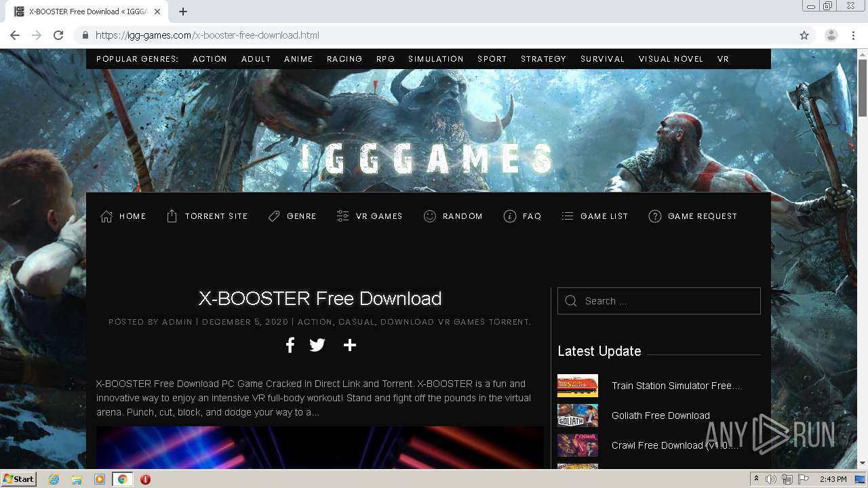Click the site search field

coord(659,301)
